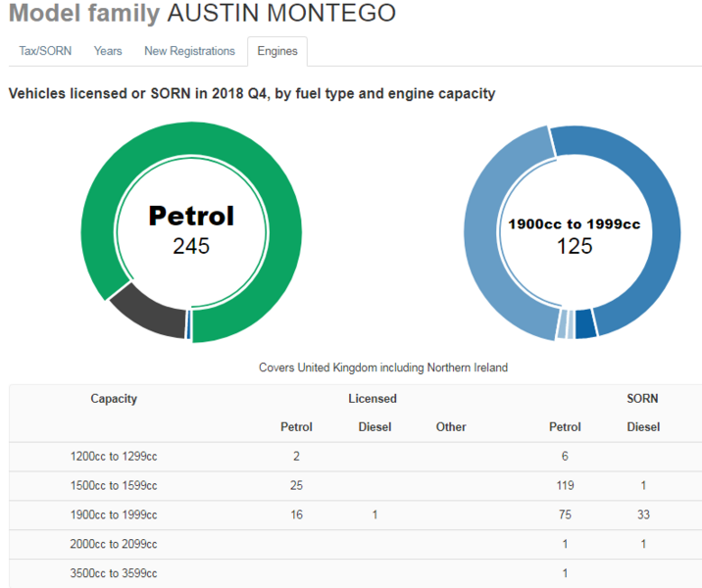702x588 pixels.
Task: Click SORN petrol value 1 in 3500cc row
Action: [x=565, y=573]
